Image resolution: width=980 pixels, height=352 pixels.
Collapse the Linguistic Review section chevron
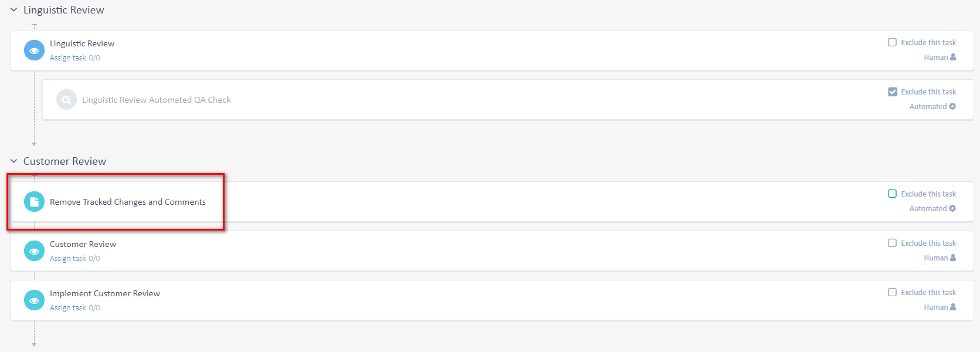pyautogui.click(x=13, y=10)
